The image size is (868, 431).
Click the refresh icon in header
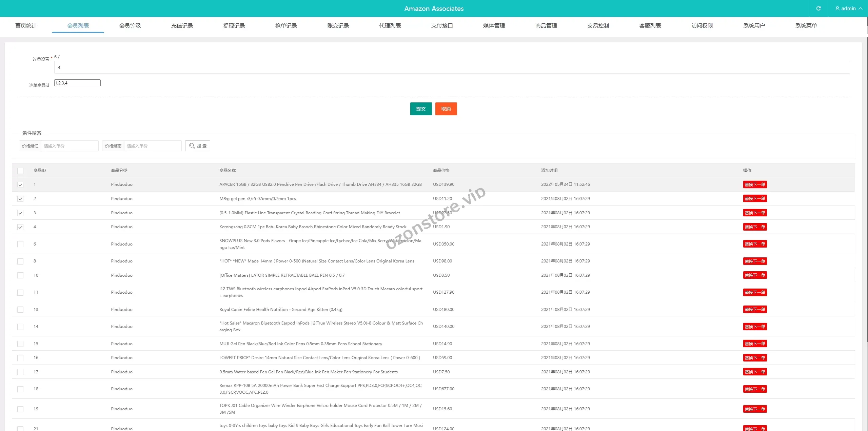[x=818, y=8]
